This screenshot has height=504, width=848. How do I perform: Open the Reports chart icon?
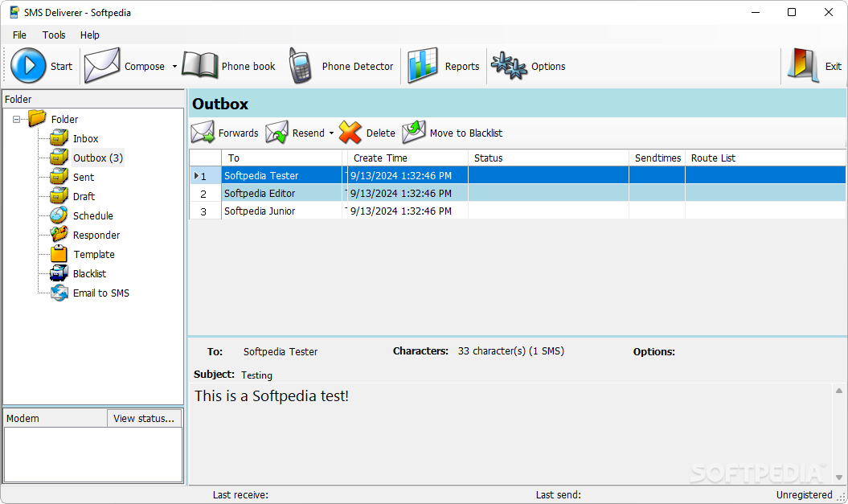pos(422,65)
